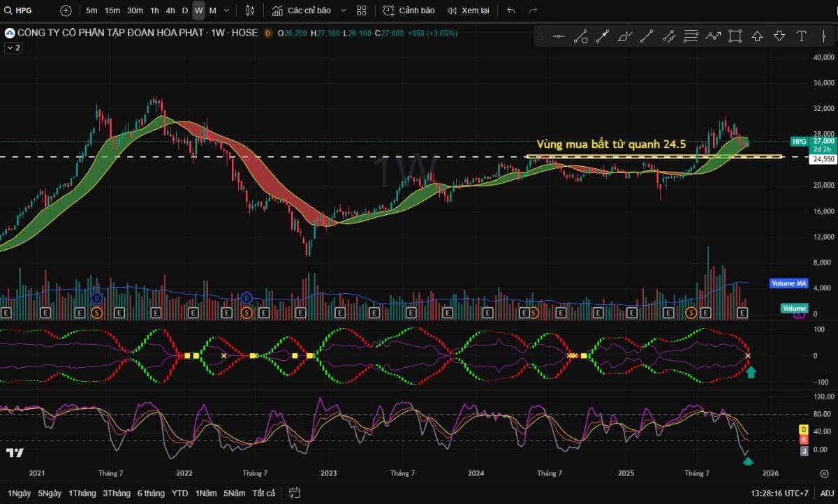The image size is (838, 504).
Task: Click the TradingView logo
Action: tap(15, 453)
